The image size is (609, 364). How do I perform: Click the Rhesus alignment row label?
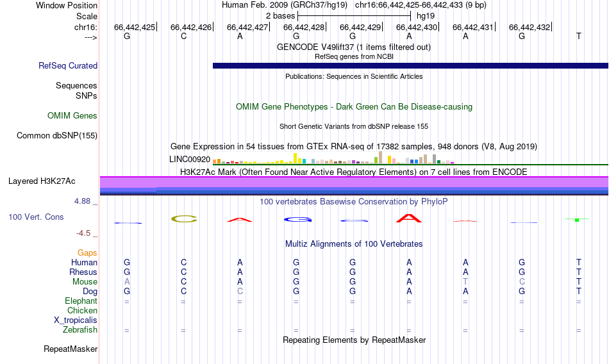click(83, 272)
